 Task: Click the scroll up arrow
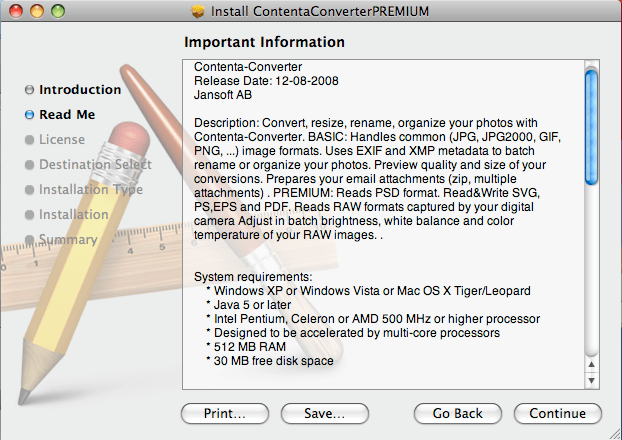point(591,364)
